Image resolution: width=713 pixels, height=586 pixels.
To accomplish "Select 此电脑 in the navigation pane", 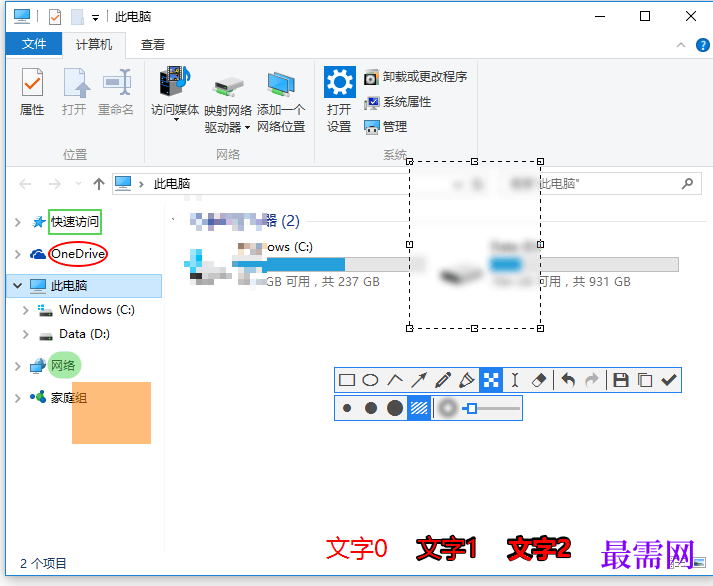I will [x=69, y=285].
